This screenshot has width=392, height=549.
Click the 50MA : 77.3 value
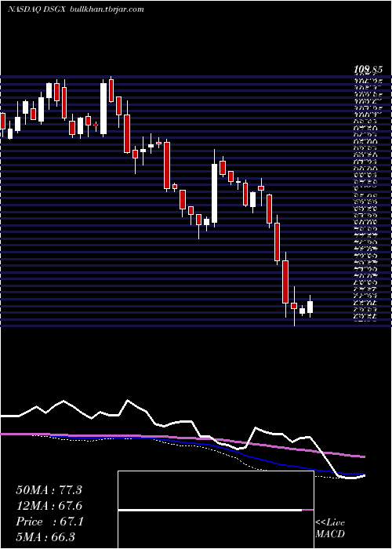click(x=49, y=490)
